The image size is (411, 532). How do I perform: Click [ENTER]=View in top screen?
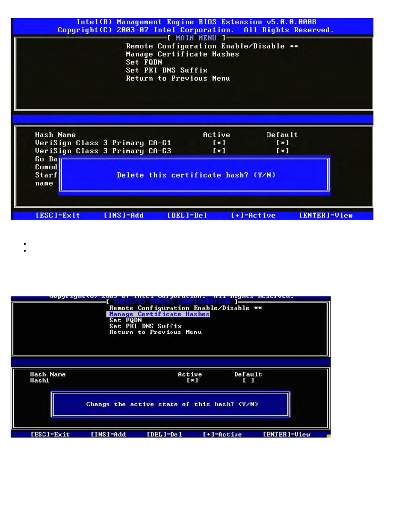point(326,215)
